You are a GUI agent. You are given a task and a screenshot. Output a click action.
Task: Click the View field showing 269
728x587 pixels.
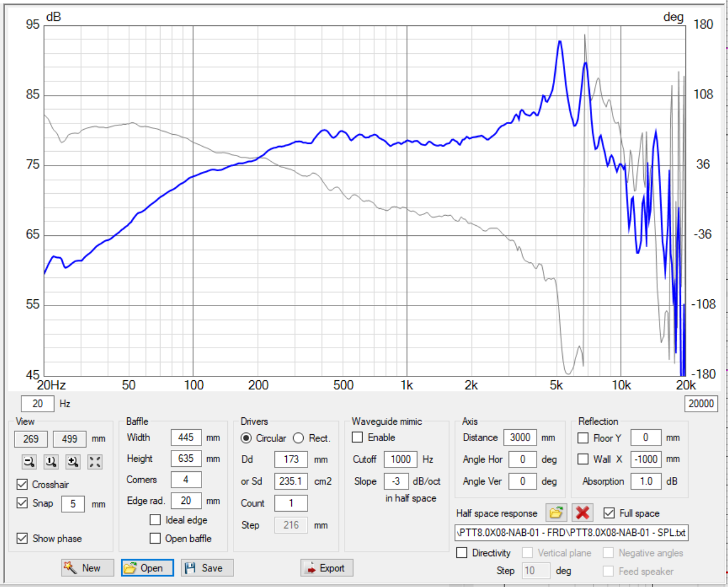coord(31,439)
